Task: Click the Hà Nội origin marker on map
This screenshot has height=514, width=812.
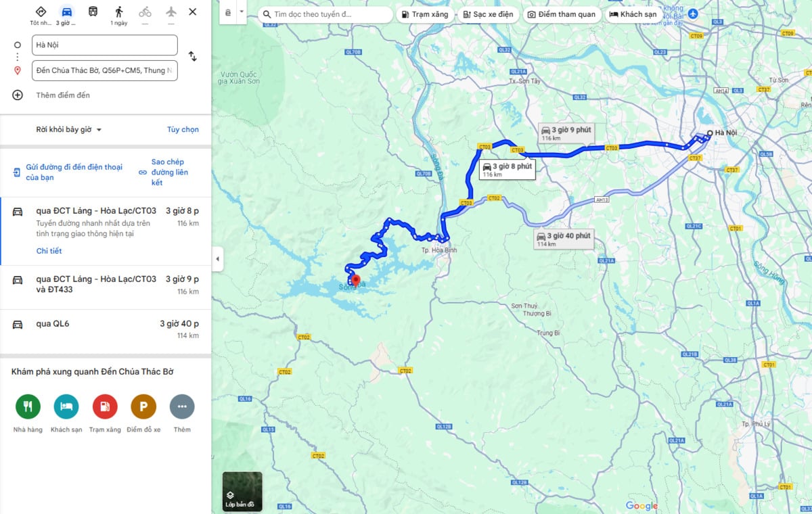Action: [x=709, y=133]
